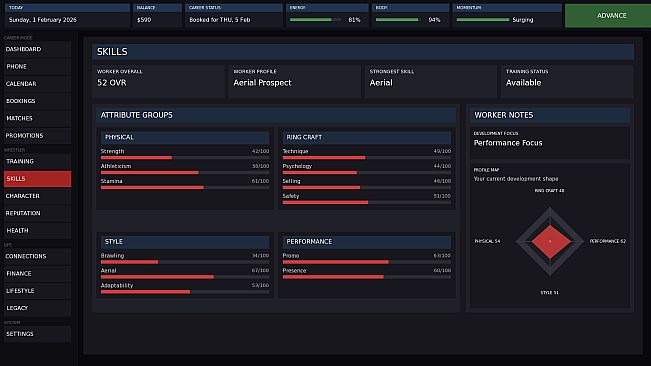651x366 pixels.
Task: Open the Phone section
Action: pos(37,66)
